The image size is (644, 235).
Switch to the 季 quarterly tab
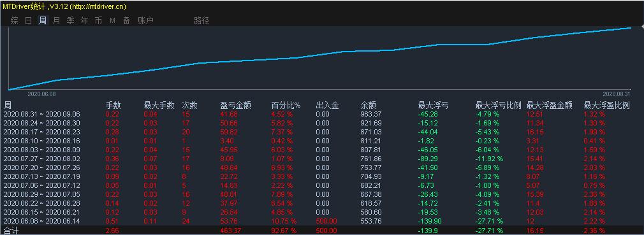coord(70,20)
